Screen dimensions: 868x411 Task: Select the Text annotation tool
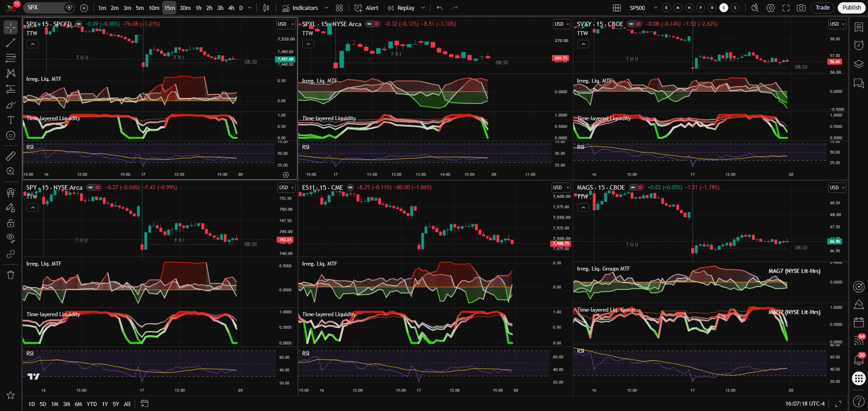click(10, 120)
